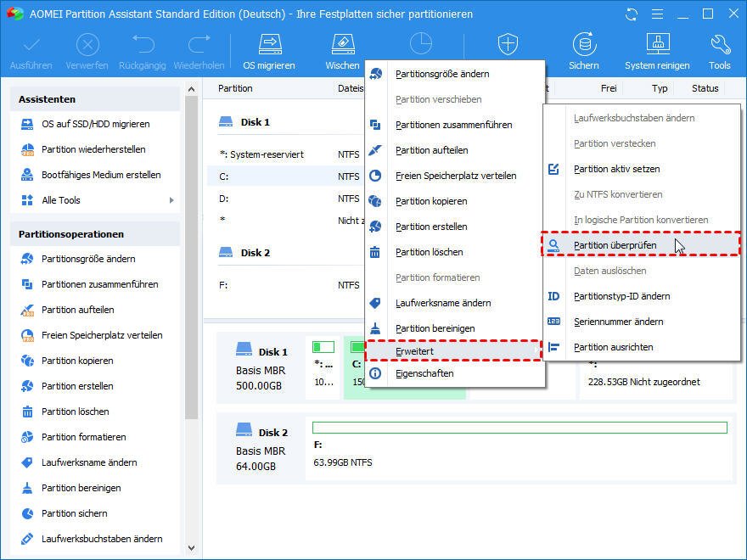This screenshot has height=560, width=747.
Task: Click the sidebar scroll down arrow
Action: (192, 548)
